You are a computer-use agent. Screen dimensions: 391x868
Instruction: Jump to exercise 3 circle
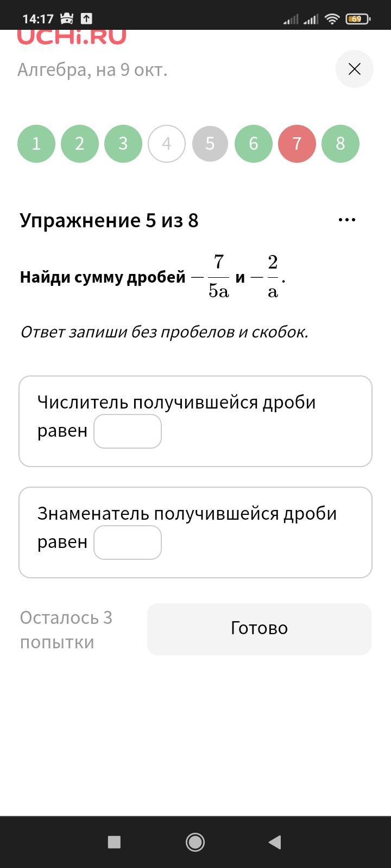123,144
